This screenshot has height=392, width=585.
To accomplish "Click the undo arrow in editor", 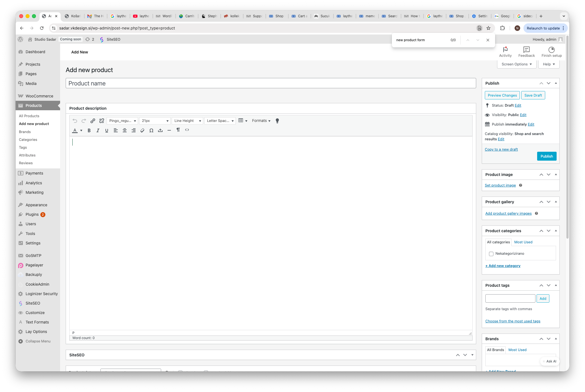I will [75, 121].
